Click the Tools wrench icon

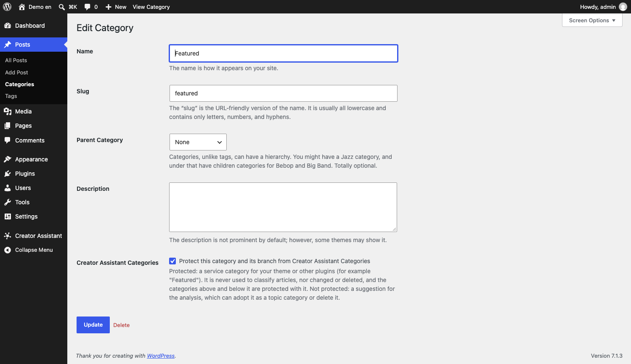(x=8, y=202)
